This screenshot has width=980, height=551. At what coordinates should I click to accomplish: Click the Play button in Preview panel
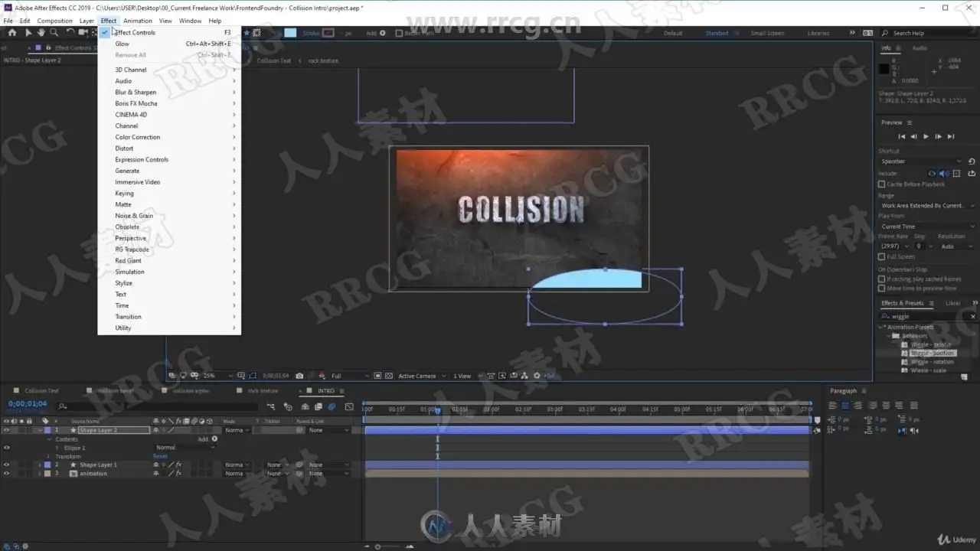click(x=926, y=136)
